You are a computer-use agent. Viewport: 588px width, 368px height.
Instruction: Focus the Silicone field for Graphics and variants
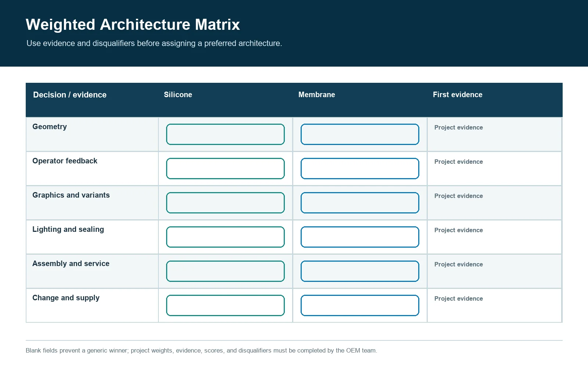coord(225,203)
